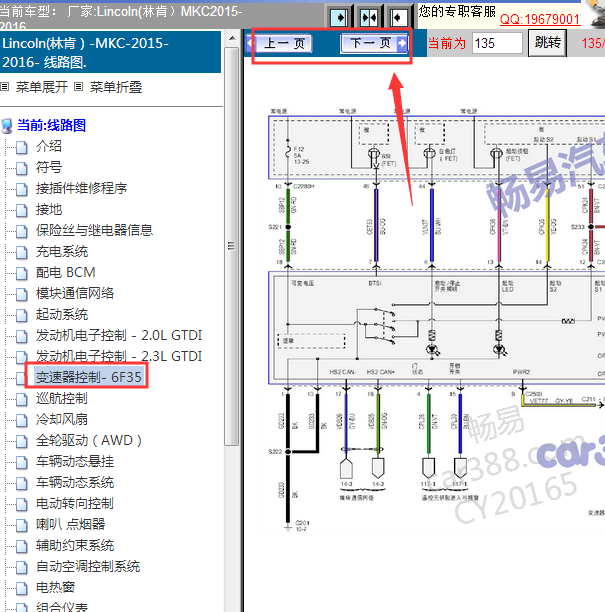Click the page number field showing 135
Image resolution: width=605 pixels, height=612 pixels.
click(497, 43)
